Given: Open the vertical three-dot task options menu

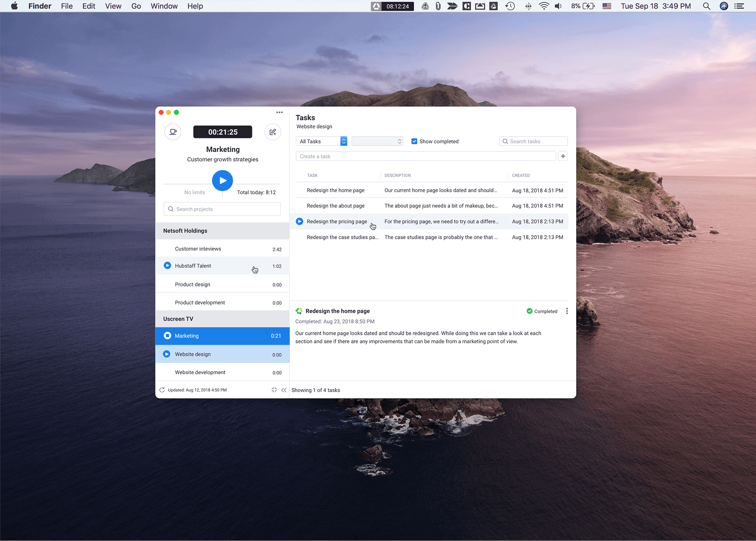Looking at the screenshot, I should [567, 311].
